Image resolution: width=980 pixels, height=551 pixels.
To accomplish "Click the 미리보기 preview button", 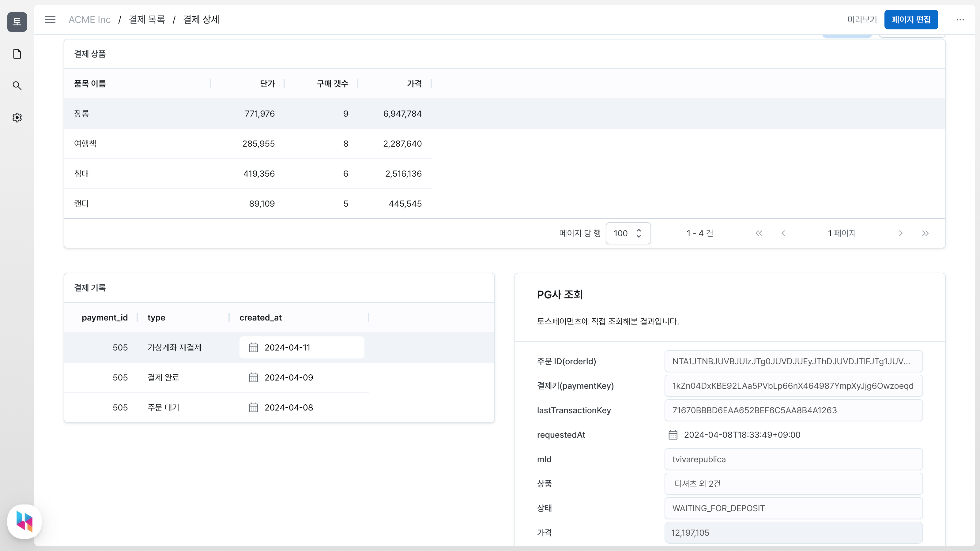I will pos(862,19).
